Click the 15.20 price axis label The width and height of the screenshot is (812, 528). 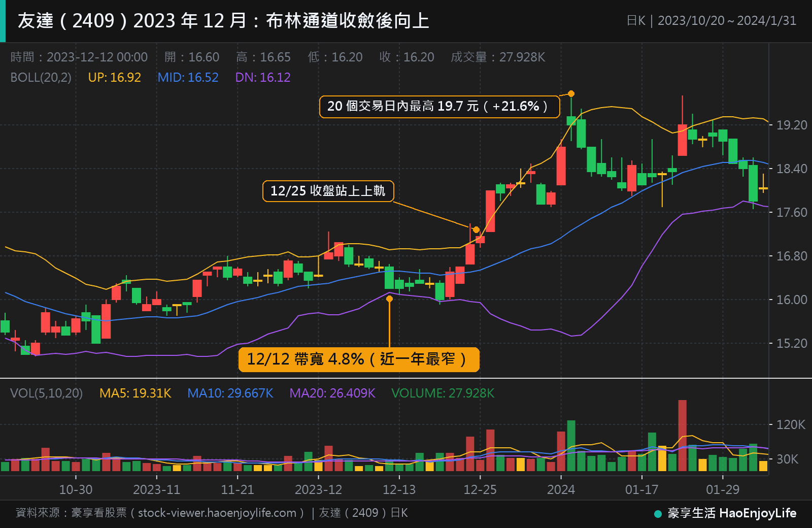tap(792, 343)
